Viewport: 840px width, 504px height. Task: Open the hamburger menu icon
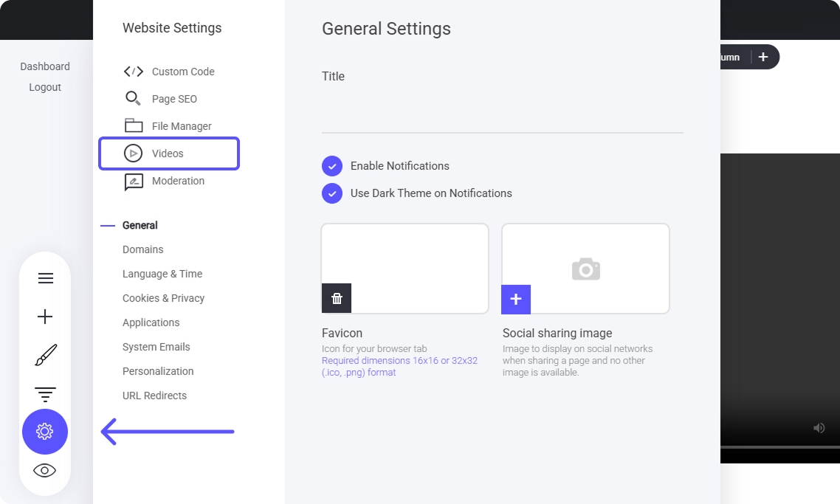45,278
